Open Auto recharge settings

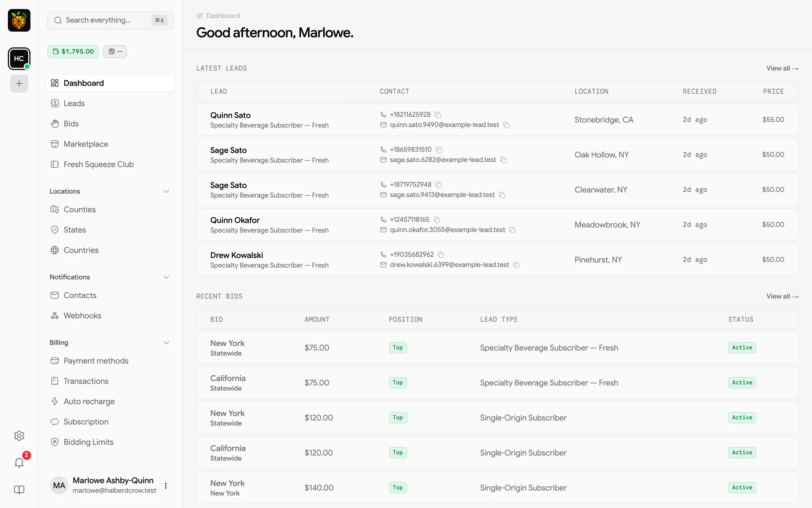click(110, 401)
